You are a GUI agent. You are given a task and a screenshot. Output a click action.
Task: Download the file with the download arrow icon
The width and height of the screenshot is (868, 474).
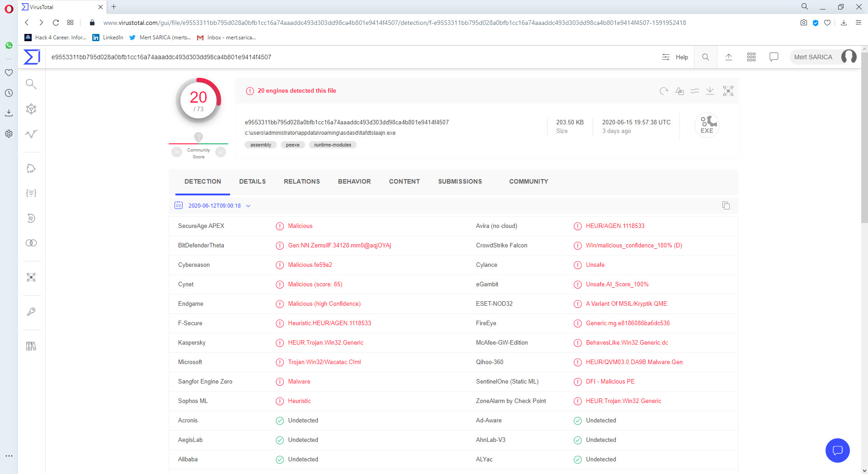click(710, 91)
